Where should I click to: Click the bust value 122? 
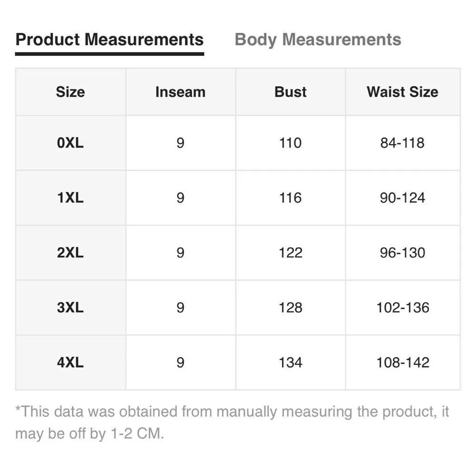tap(290, 253)
